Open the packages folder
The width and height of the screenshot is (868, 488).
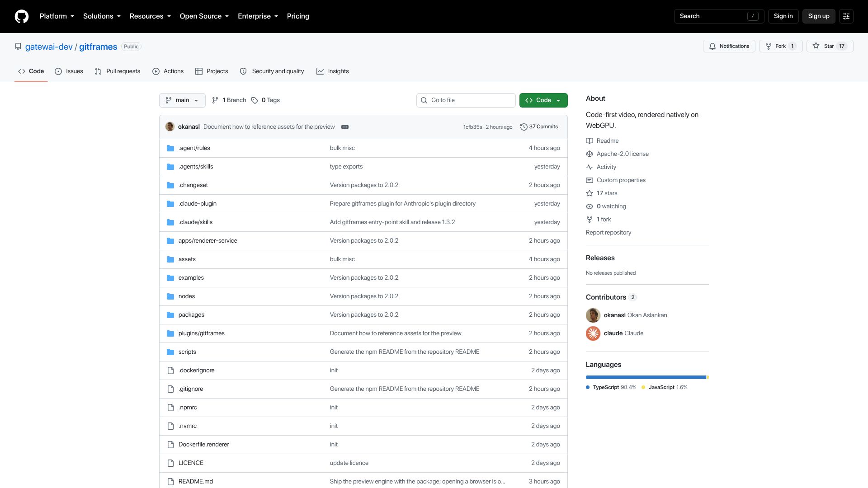(191, 315)
